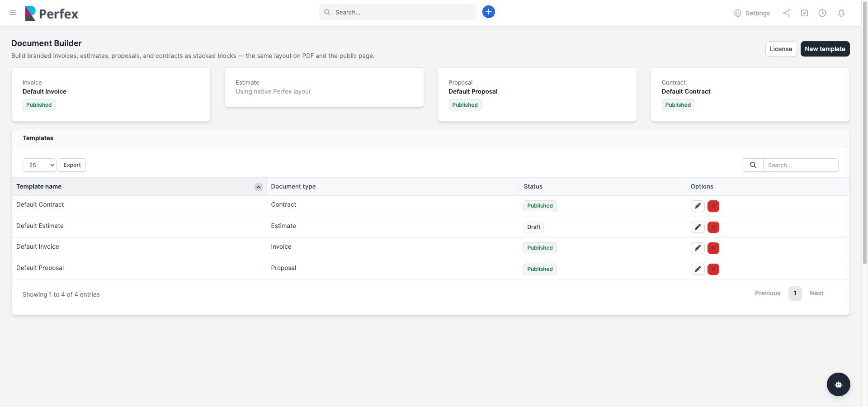Delete the Default Estimate template
868x407 pixels.
coord(713,227)
